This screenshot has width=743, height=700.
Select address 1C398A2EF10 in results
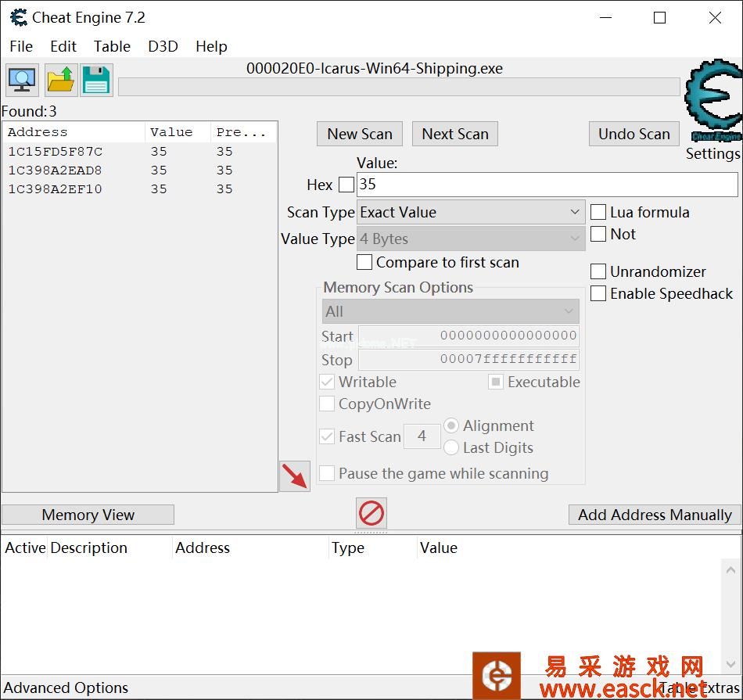pos(139,189)
